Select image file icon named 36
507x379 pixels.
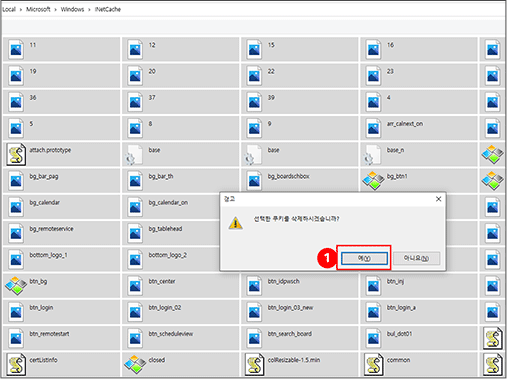16,102
